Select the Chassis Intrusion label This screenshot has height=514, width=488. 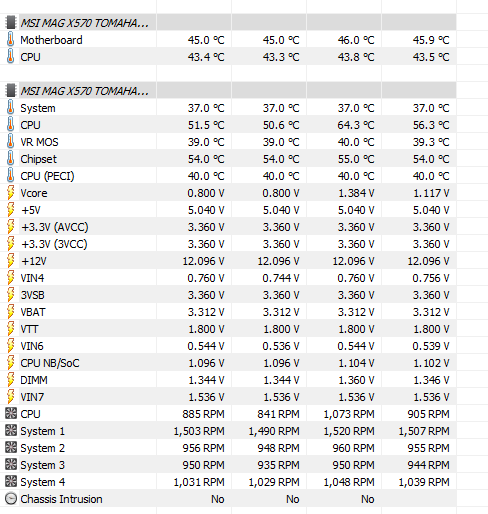click(x=61, y=499)
